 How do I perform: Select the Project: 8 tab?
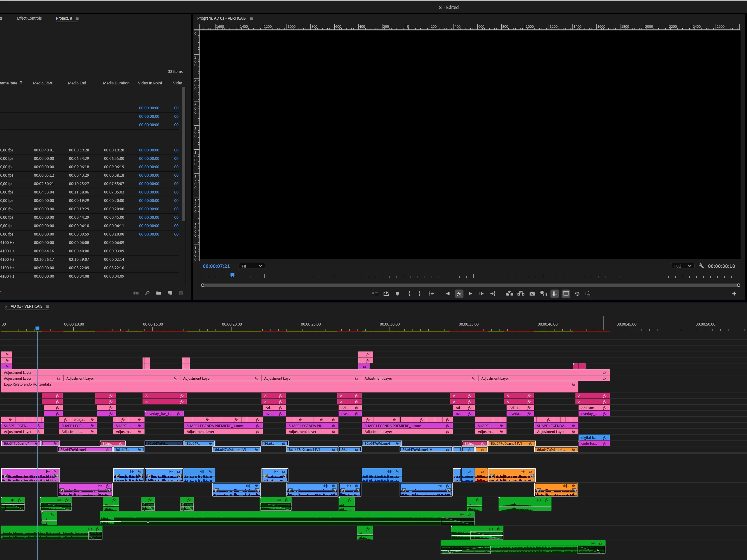[64, 18]
